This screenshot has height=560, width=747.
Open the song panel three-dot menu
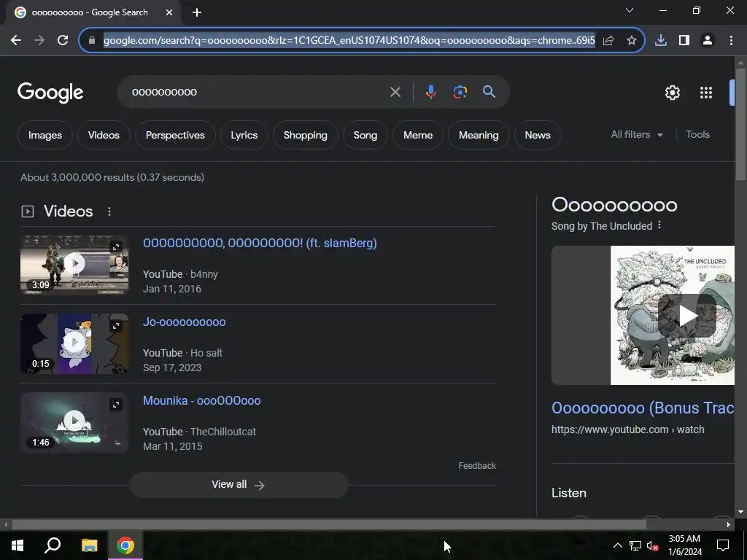tap(659, 225)
